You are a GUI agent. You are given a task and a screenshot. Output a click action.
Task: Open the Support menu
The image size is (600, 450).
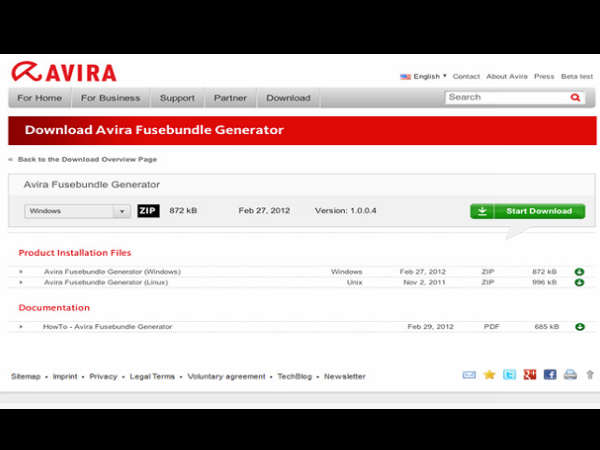coord(177,98)
